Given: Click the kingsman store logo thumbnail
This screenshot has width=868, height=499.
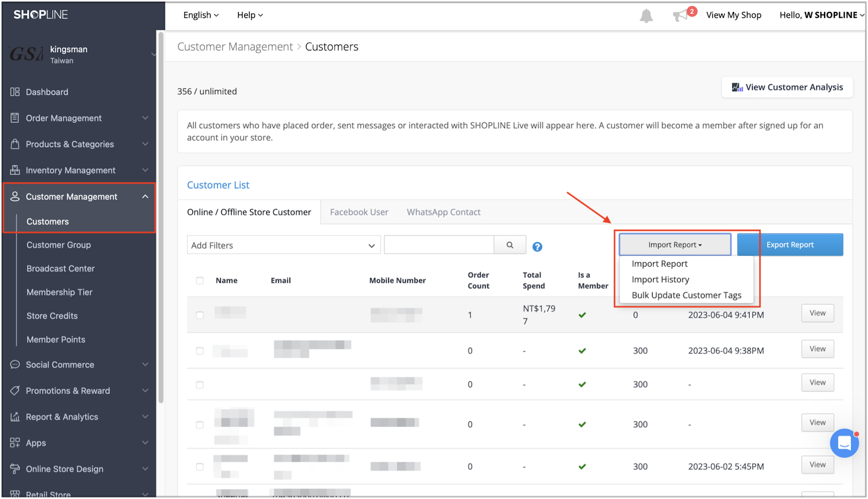Looking at the screenshot, I should [25, 54].
